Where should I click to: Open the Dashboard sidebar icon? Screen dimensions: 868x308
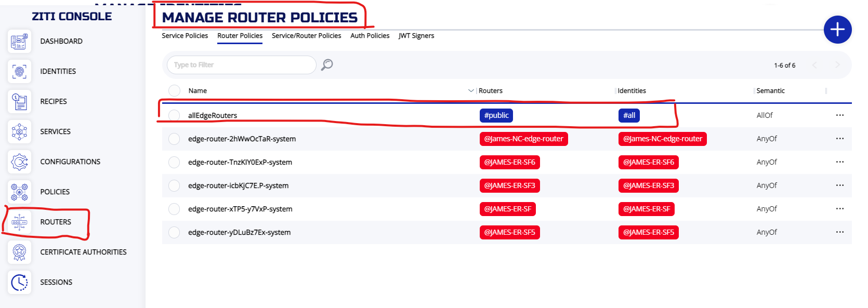pos(19,42)
